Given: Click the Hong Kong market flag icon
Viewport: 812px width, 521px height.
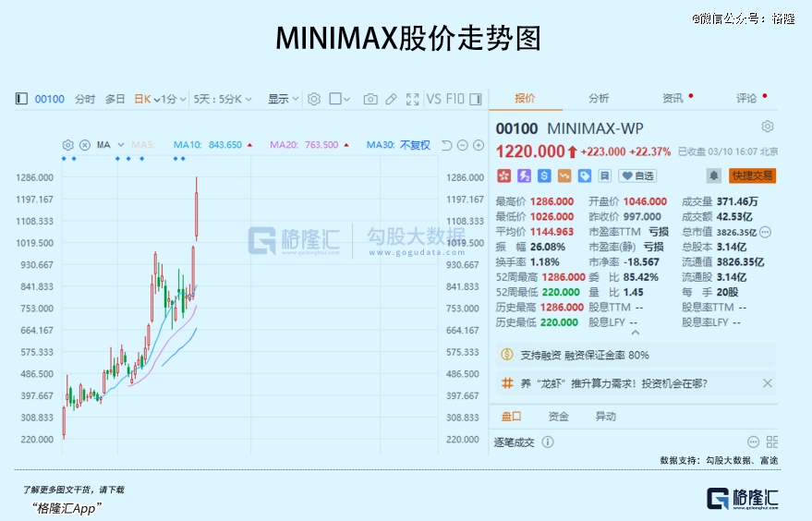Looking at the screenshot, I should (x=503, y=176).
